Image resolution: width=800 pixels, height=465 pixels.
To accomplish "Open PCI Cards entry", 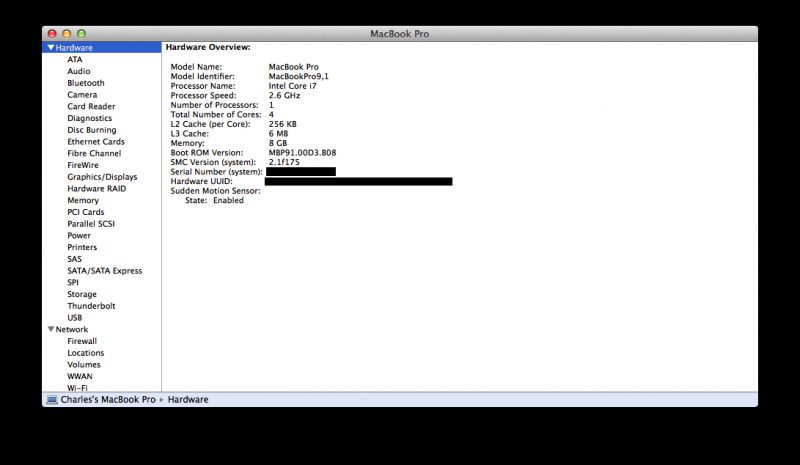I will coord(86,212).
